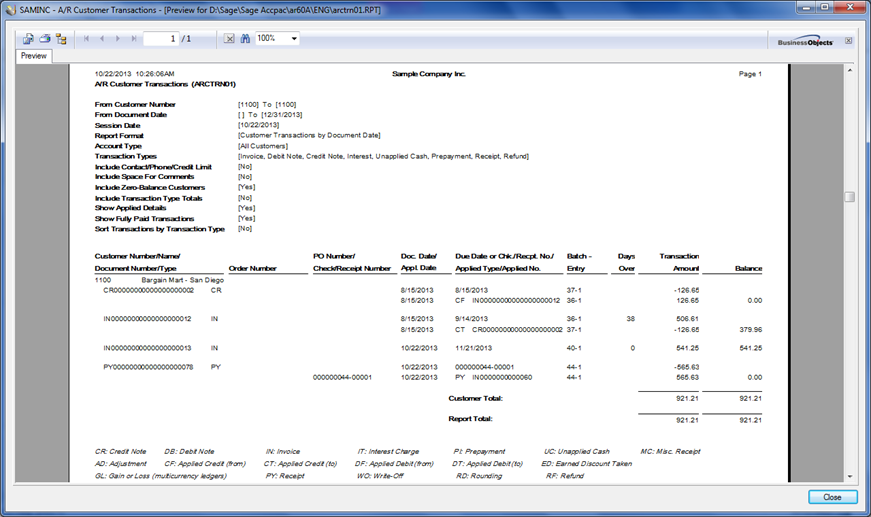Click the Sample Company Inc. heading
This screenshot has width=871, height=517.
click(429, 74)
